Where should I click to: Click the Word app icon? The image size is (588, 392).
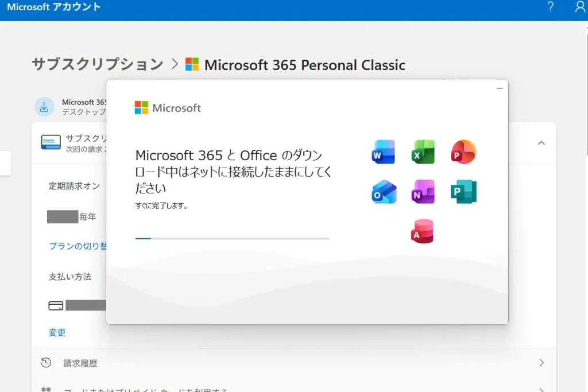click(x=383, y=152)
